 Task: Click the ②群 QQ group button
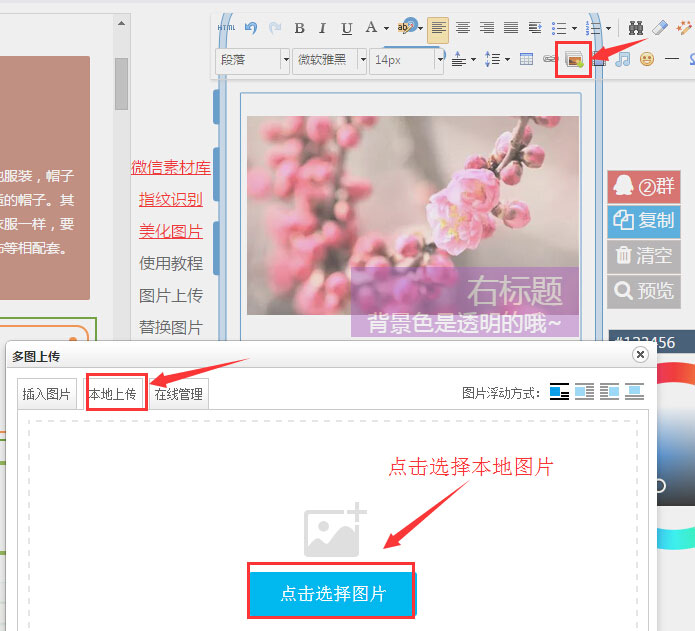(x=644, y=186)
